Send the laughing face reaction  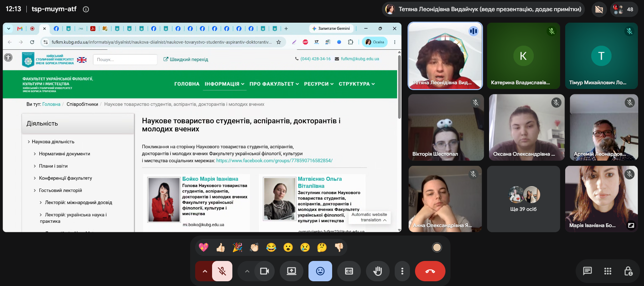tap(271, 247)
